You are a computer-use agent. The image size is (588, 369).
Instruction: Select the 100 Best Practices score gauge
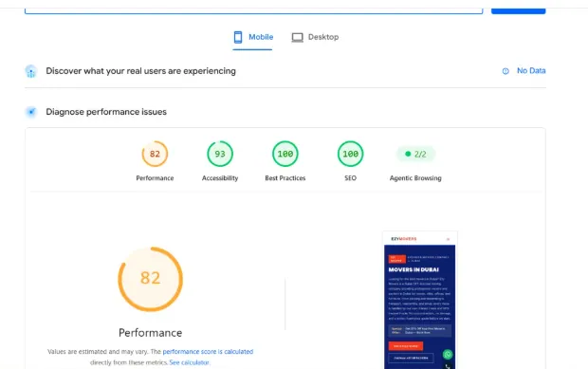(285, 154)
